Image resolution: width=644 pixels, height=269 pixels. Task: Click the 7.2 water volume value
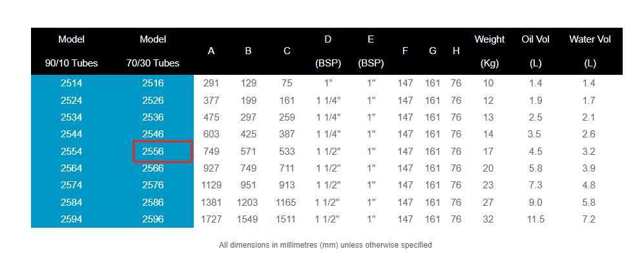[588, 219]
